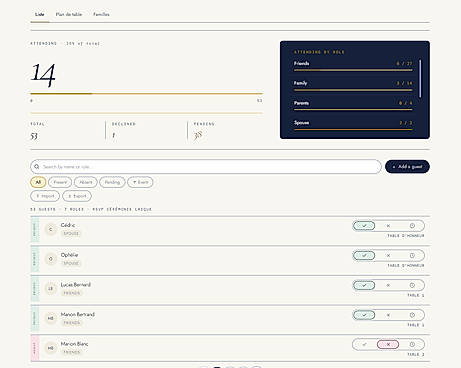Set Ophélie to pending with the clock icon
The height and width of the screenshot is (368, 461).
(412, 255)
